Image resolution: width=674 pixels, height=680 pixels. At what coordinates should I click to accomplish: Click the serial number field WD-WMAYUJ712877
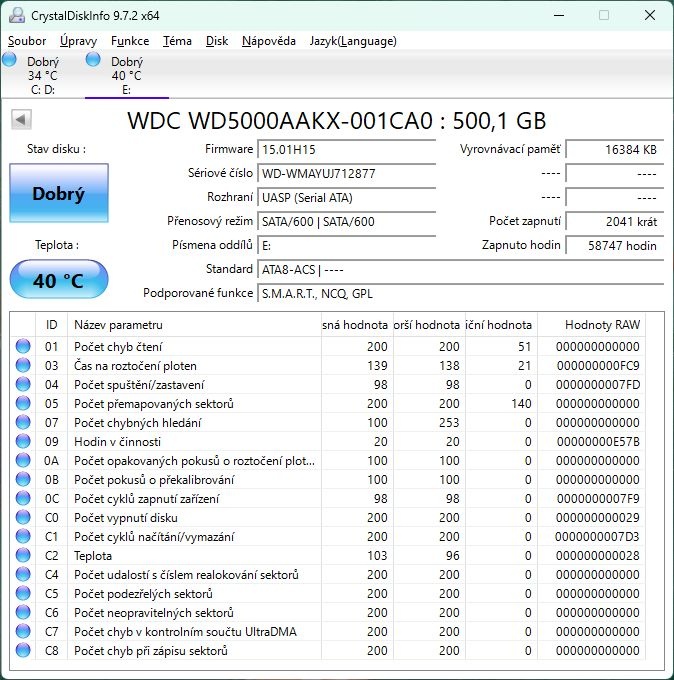[x=347, y=174]
